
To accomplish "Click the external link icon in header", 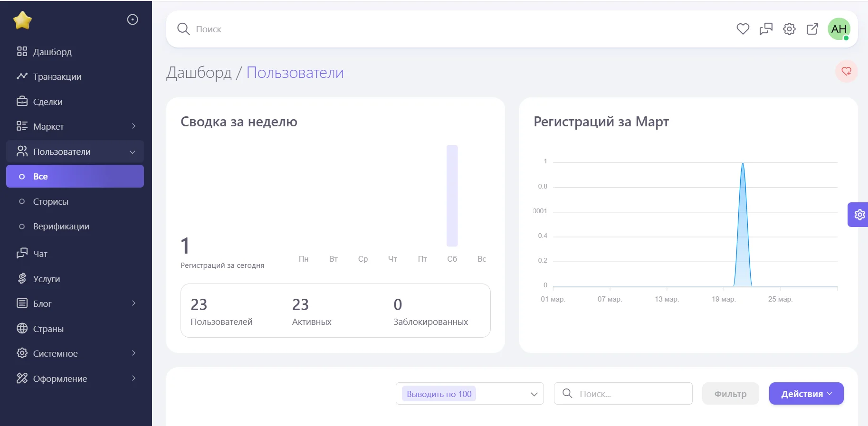I will [812, 29].
